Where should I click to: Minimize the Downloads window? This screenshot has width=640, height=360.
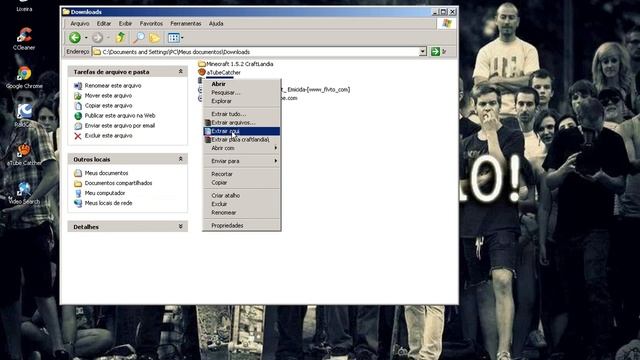click(x=436, y=12)
